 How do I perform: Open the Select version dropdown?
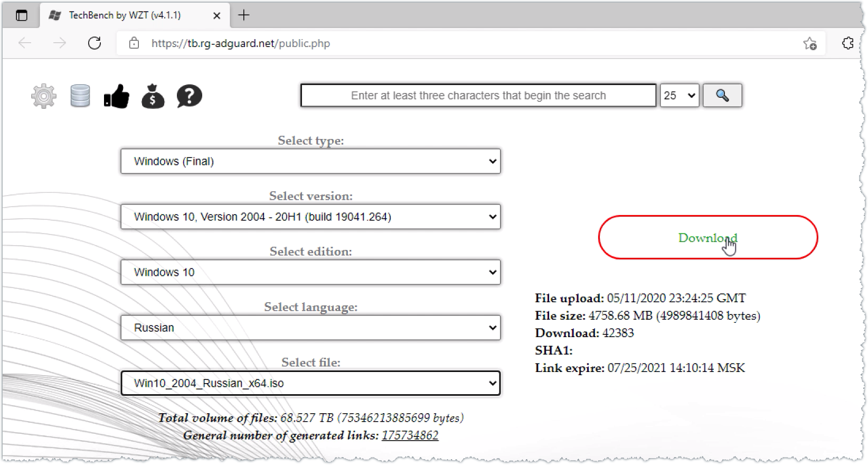pos(310,217)
